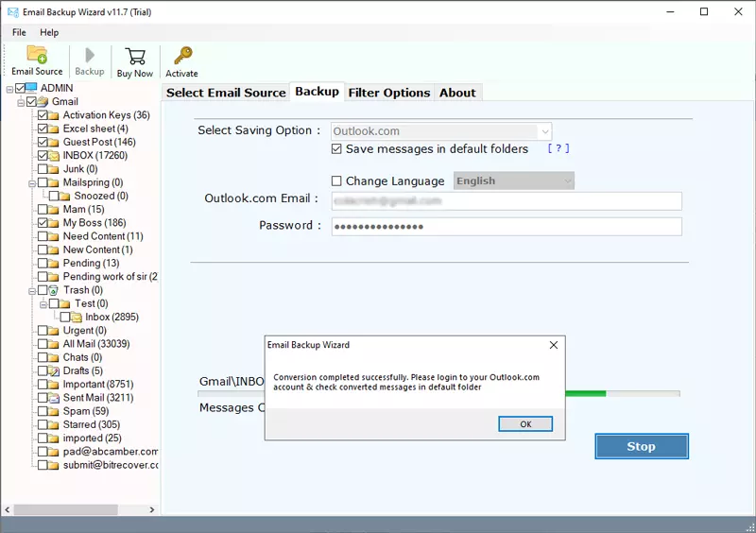Image resolution: width=756 pixels, height=533 pixels.
Task: Enable the Change Language checkbox
Action: click(336, 181)
